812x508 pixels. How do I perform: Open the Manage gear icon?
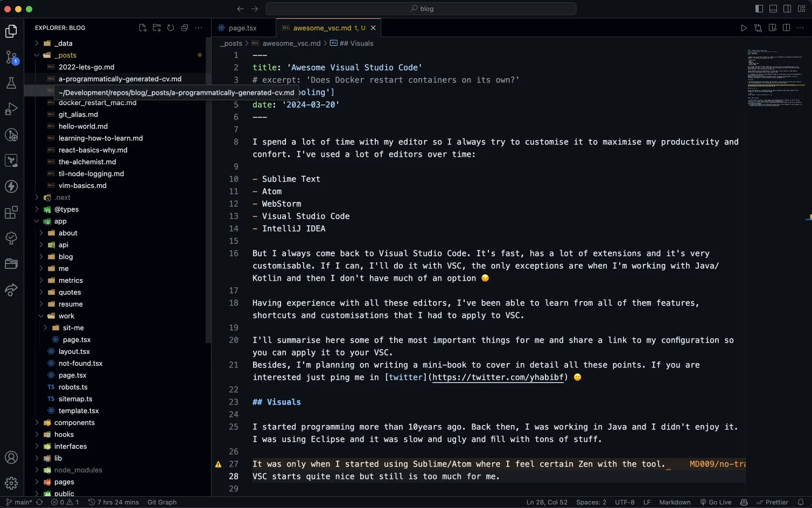(11, 483)
